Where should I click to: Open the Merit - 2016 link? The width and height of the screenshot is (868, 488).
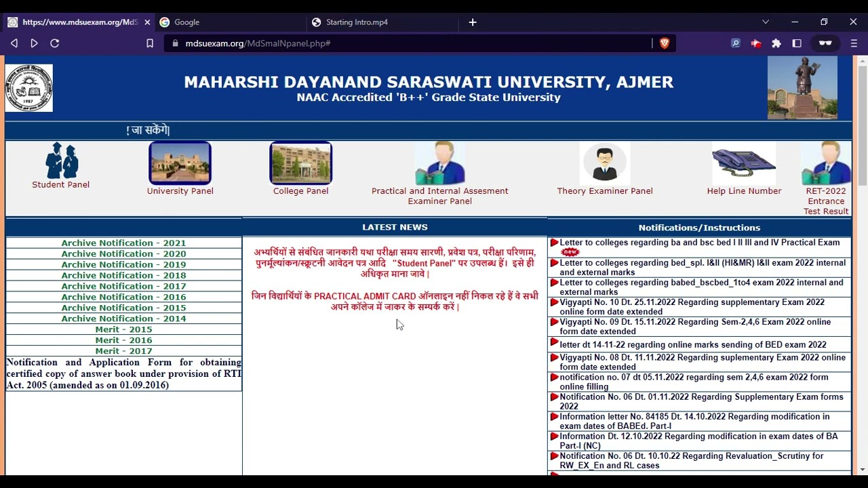point(123,340)
